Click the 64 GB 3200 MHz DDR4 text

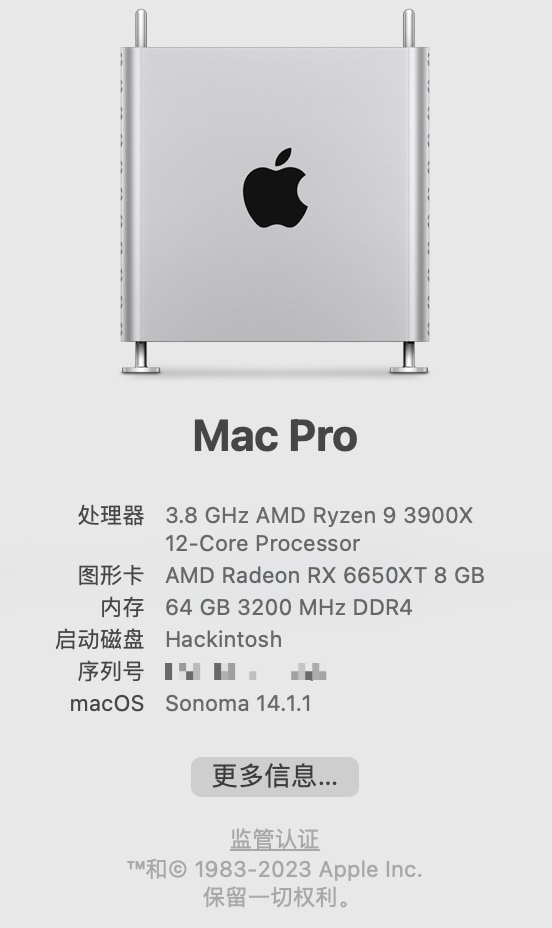(x=289, y=607)
